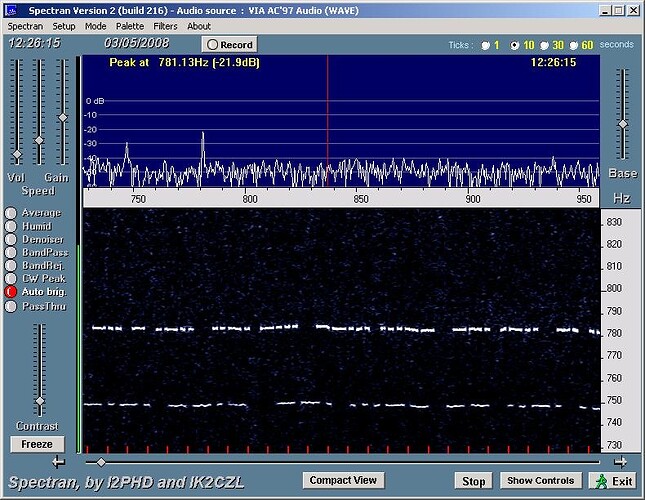
Task: Open the Mode menu
Action: (x=95, y=26)
